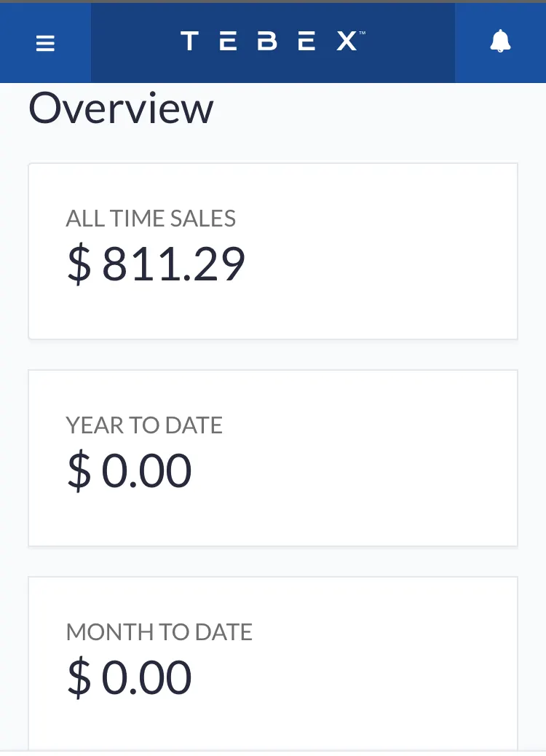This screenshot has width=546, height=756.
Task: Click the dollar sign in Month to Date
Action: pyautogui.click(x=79, y=677)
